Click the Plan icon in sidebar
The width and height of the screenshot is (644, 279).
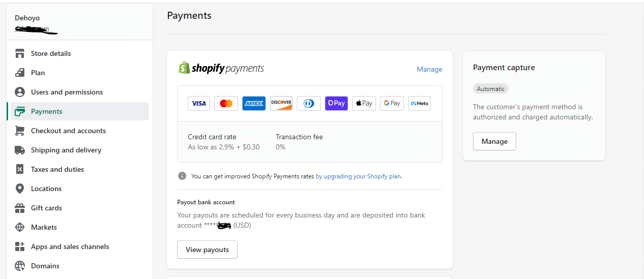[x=20, y=73]
